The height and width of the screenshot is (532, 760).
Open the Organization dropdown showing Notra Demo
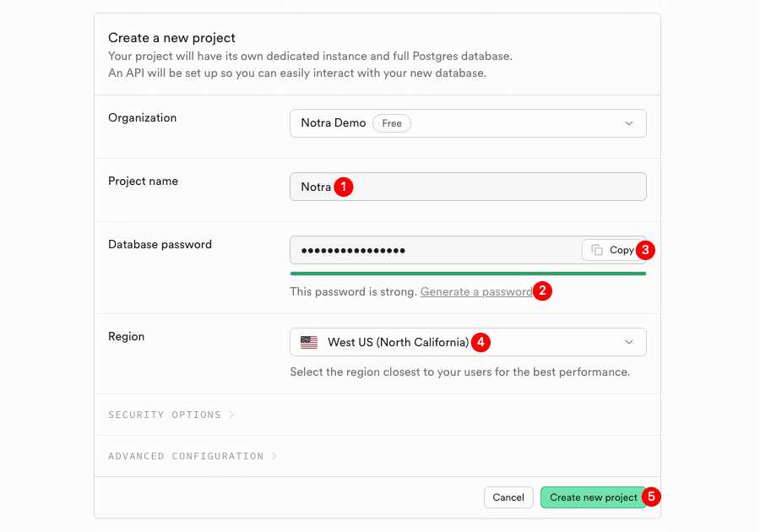pyautogui.click(x=468, y=123)
